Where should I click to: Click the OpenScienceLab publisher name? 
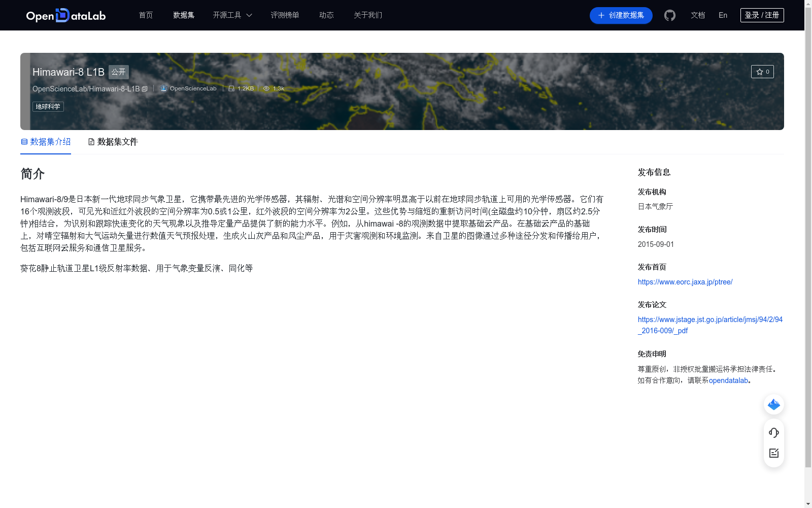[x=193, y=88]
